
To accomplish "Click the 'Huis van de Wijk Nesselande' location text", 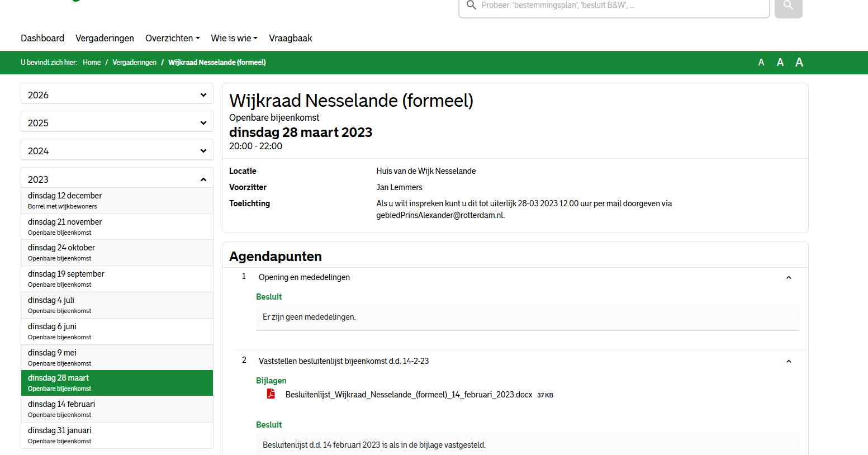I will (x=426, y=171).
